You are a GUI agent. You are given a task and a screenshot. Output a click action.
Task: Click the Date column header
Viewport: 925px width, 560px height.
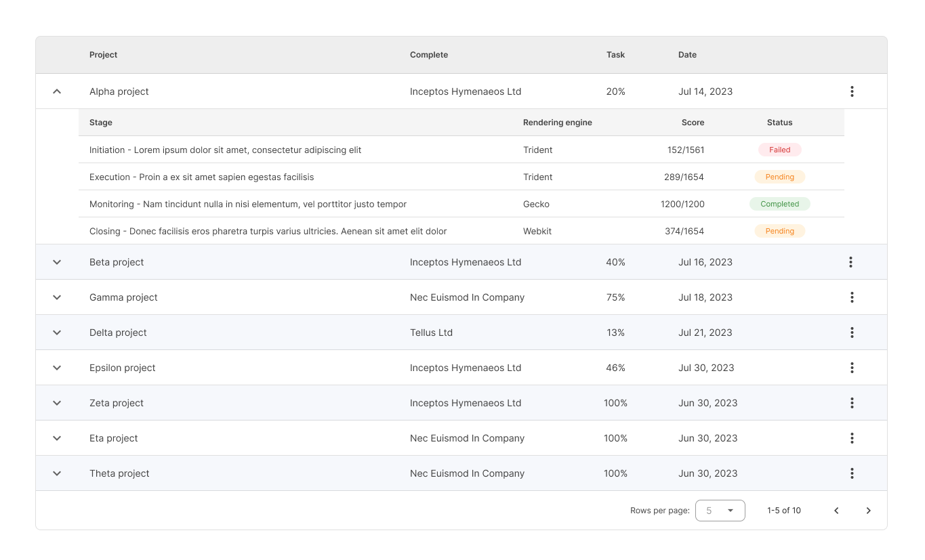687,55
